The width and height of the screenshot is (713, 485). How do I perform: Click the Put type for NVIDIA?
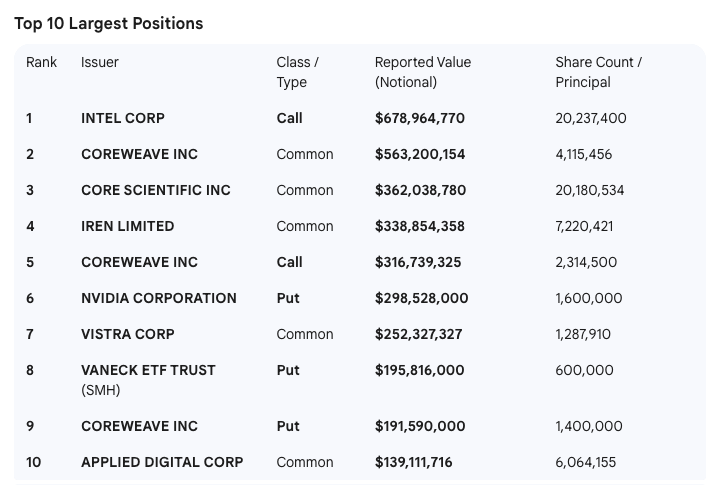point(288,298)
